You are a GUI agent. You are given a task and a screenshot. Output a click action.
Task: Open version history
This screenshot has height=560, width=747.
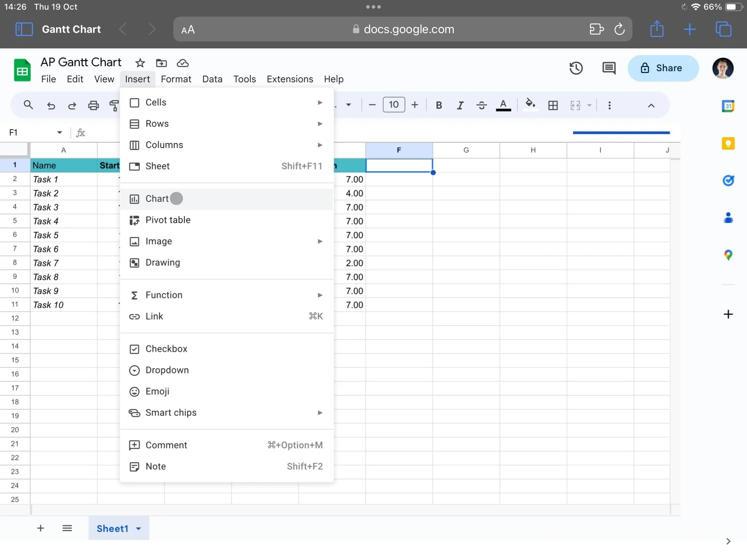(576, 68)
